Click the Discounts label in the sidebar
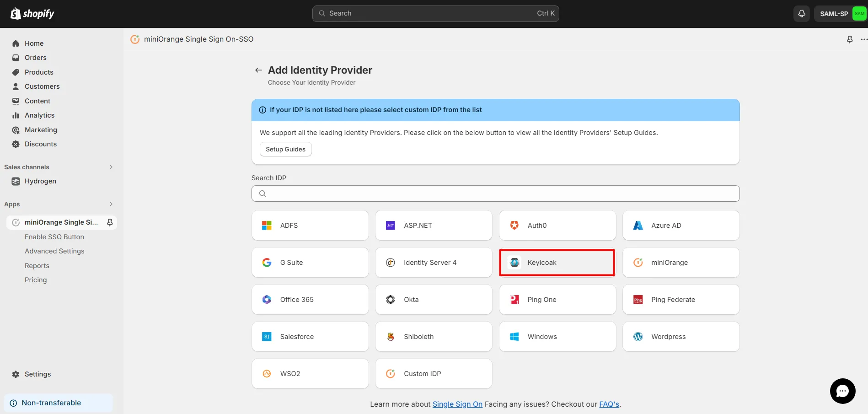 (x=41, y=144)
